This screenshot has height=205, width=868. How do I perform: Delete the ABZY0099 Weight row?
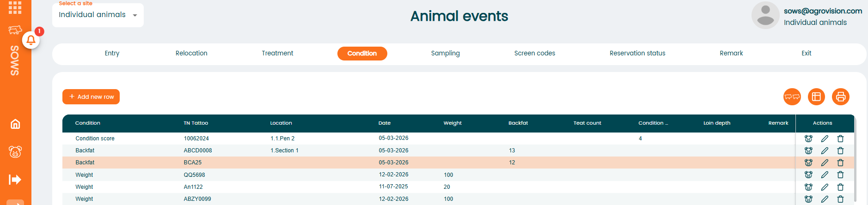[x=841, y=199]
